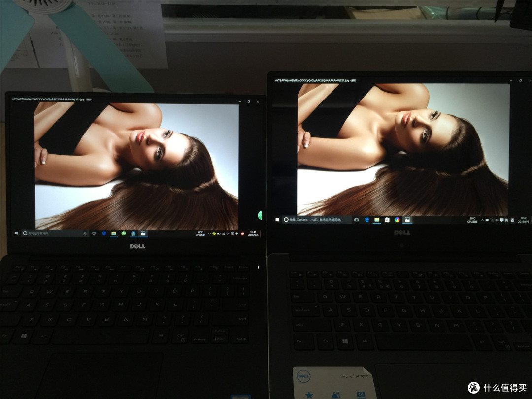Select Photos app icon on right laptop taskbar

[407, 220]
